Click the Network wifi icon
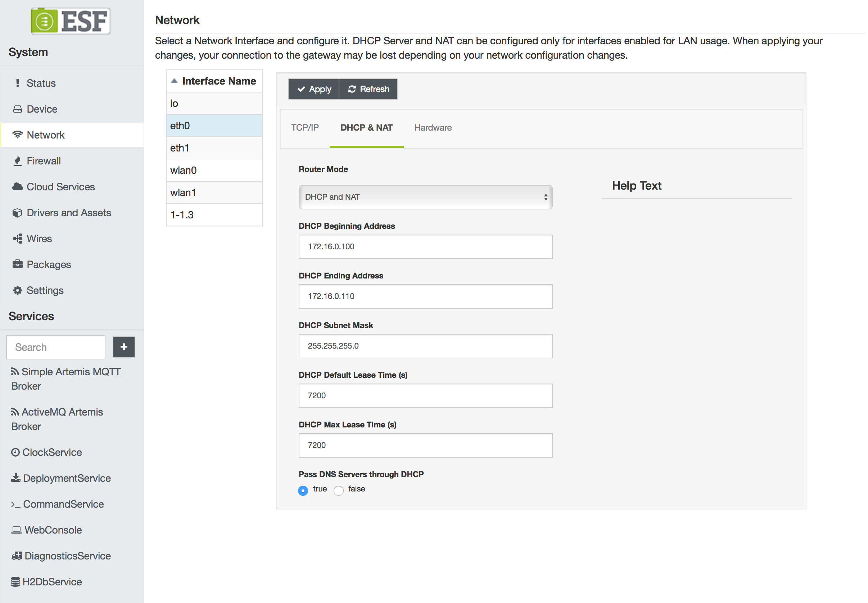This screenshot has height=603, width=868. pos(17,135)
